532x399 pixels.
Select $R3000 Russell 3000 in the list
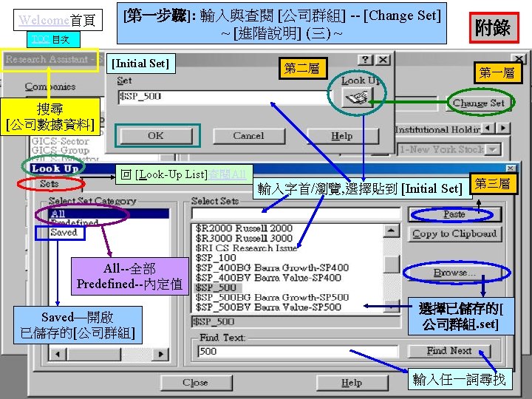point(244,238)
